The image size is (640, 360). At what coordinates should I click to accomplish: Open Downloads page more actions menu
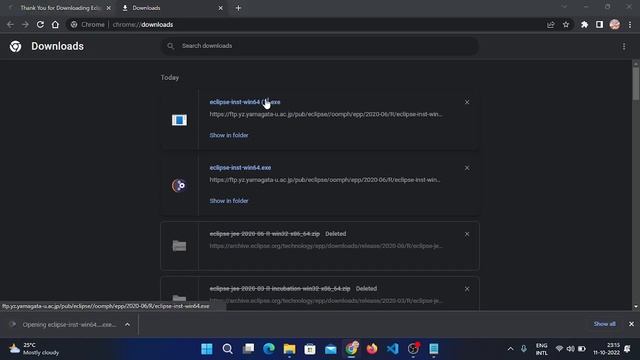point(624,47)
